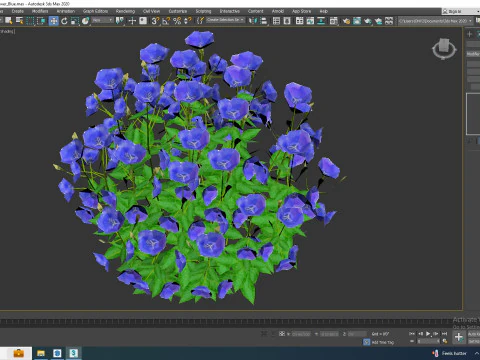This screenshot has width=480, height=360.
Task: Open the Modifiers menu
Action: [x=40, y=11]
